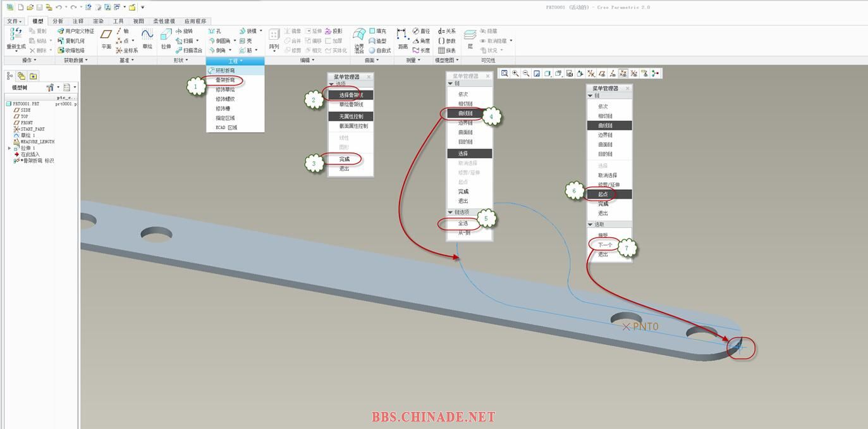Select the PRT0001.PRT root tree item
The image size is (868, 429).
point(23,104)
